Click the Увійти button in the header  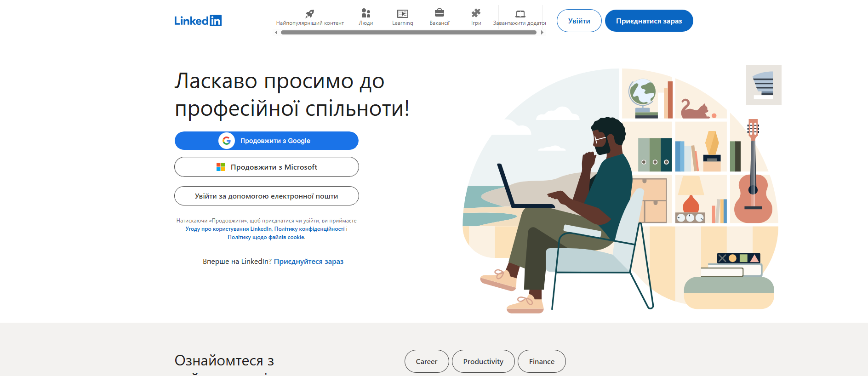(x=579, y=21)
